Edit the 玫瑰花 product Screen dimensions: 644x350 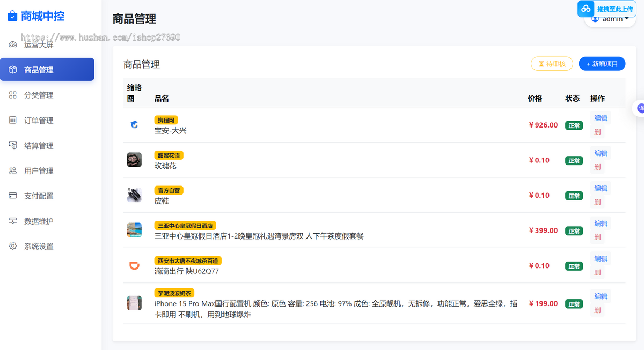[601, 153]
